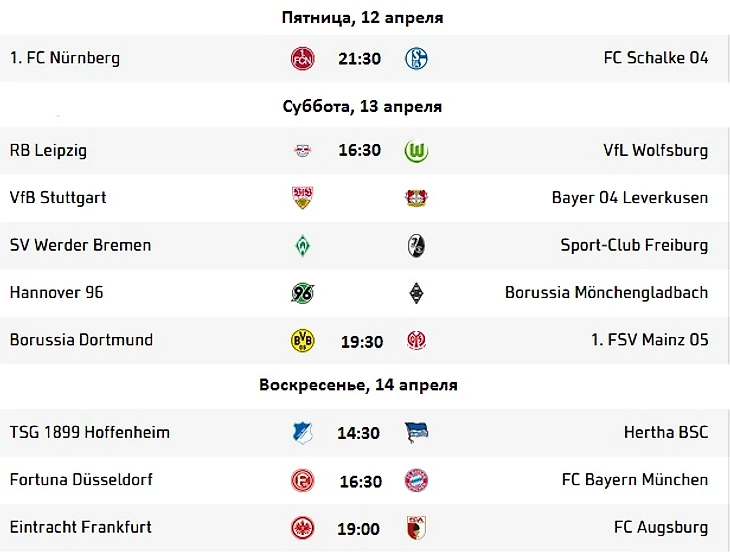The width and height of the screenshot is (730, 552).
Task: Click the 19:00 Frankfurt–Augsburg kickoff time
Action: [360, 528]
